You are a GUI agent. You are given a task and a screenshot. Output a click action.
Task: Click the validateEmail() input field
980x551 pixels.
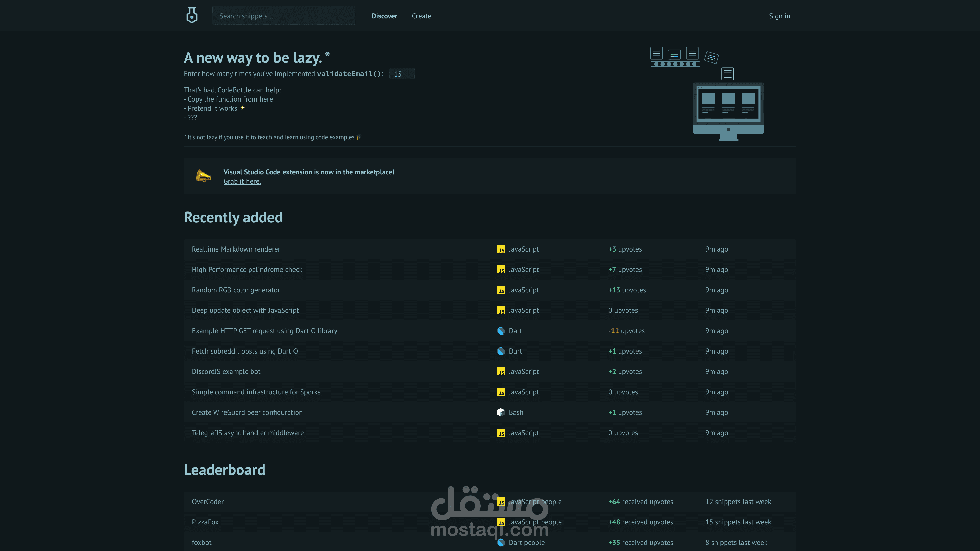tap(402, 73)
